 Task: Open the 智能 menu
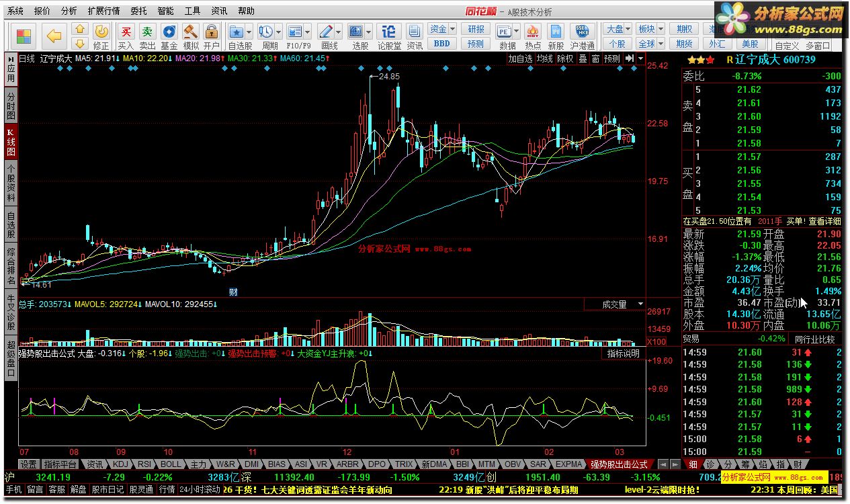(166, 11)
